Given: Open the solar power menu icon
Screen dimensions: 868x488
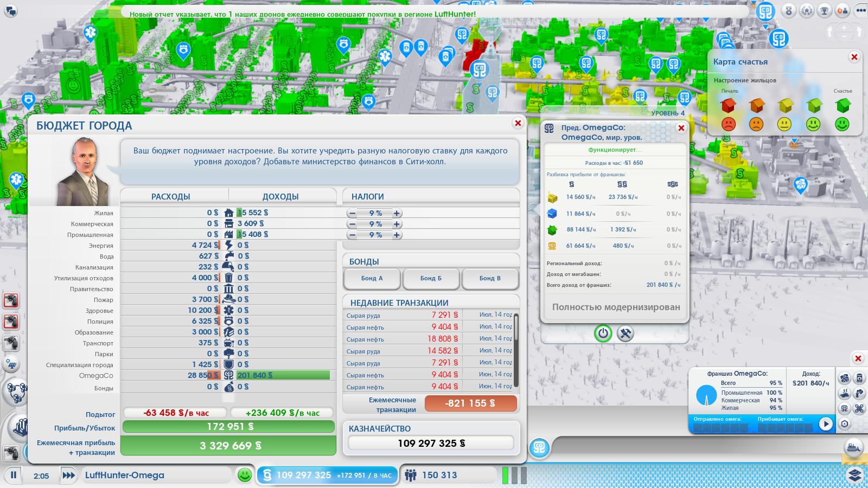Looking at the screenshot, I should pyautogui.click(x=10, y=364).
